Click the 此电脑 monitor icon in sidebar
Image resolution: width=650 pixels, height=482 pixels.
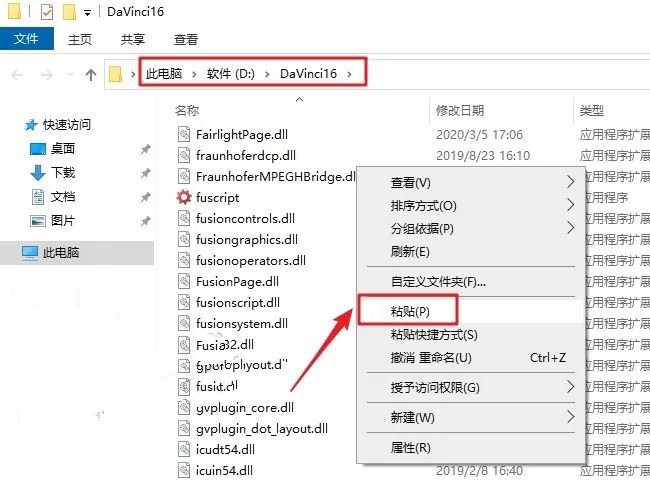pos(30,252)
